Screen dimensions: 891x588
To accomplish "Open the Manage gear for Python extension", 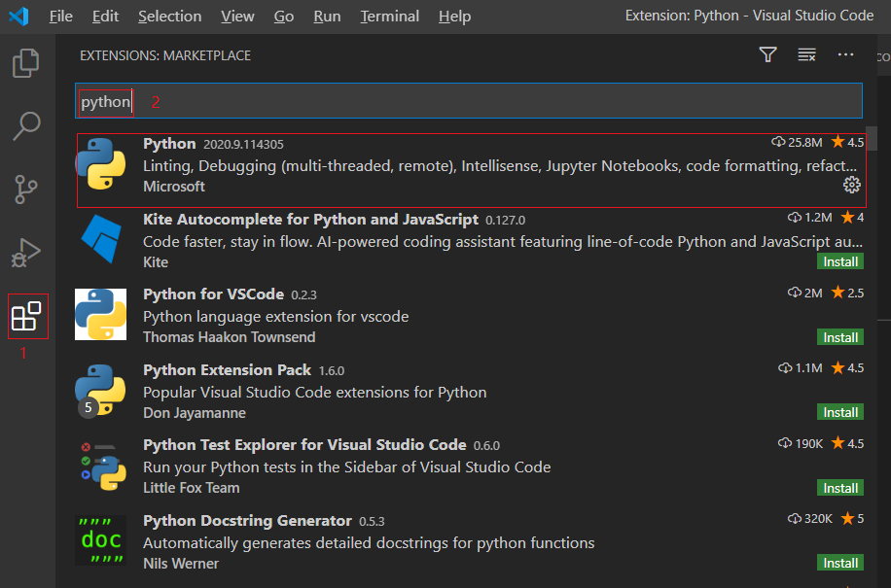I will 852,184.
